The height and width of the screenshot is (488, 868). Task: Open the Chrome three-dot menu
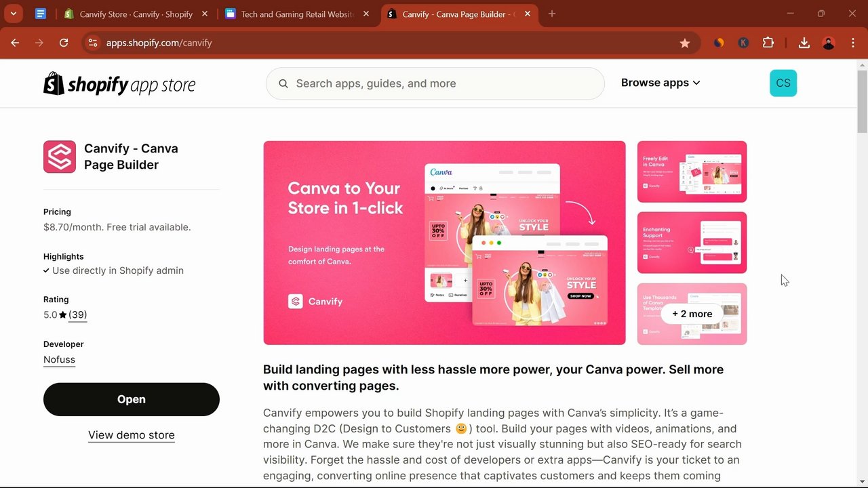853,43
